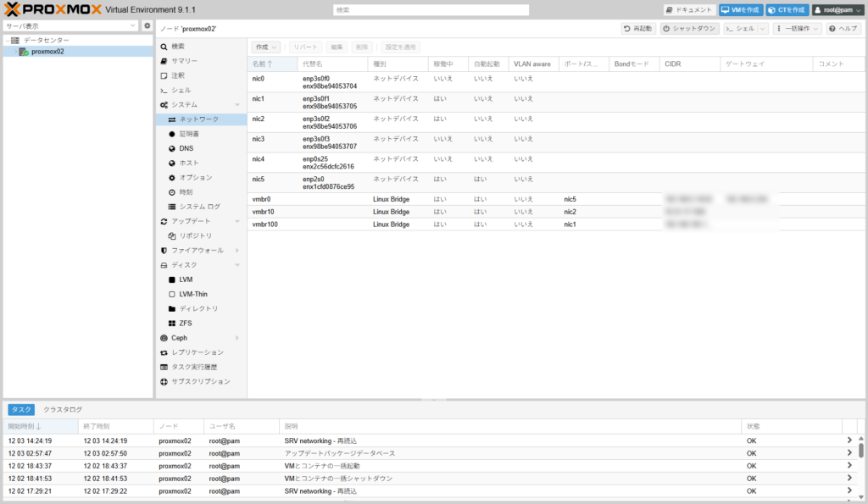868x504 pixels.
Task: Collapse the システム section in sidebar
Action: pyautogui.click(x=237, y=105)
